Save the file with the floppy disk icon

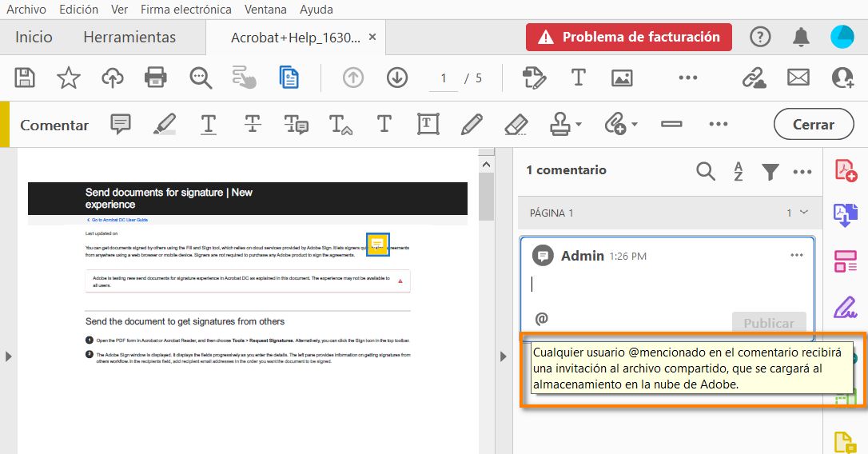pyautogui.click(x=24, y=78)
